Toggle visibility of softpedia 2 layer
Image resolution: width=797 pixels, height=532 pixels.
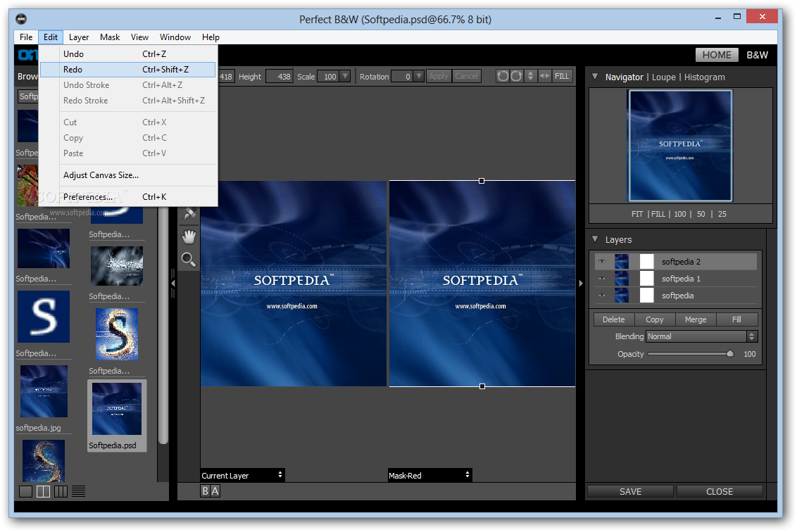click(602, 262)
